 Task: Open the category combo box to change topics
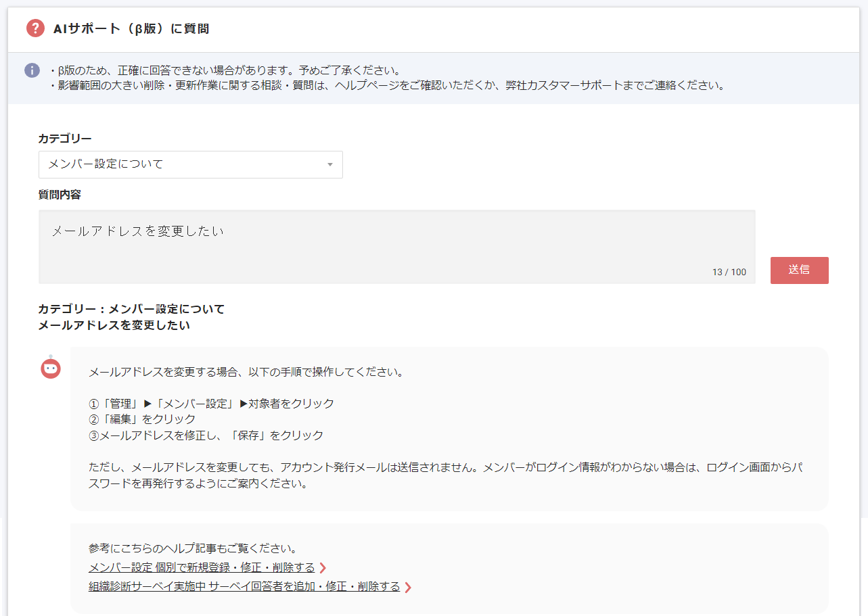pos(189,164)
